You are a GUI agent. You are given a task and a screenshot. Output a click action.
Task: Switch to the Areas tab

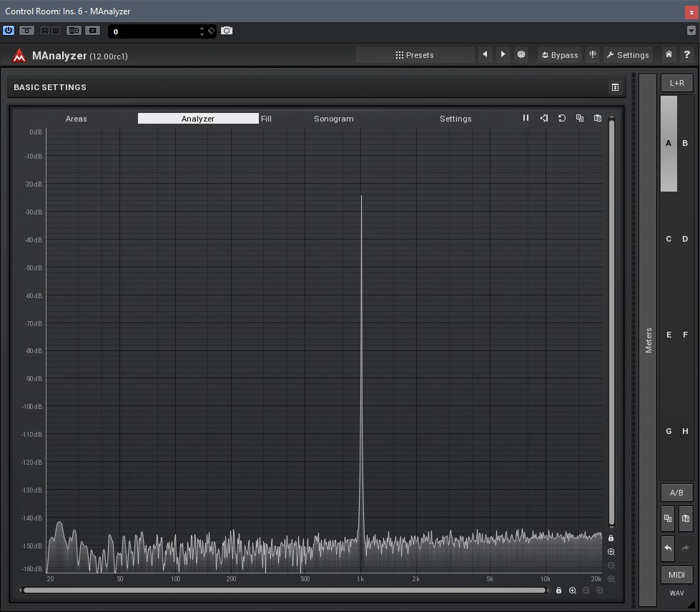click(77, 119)
